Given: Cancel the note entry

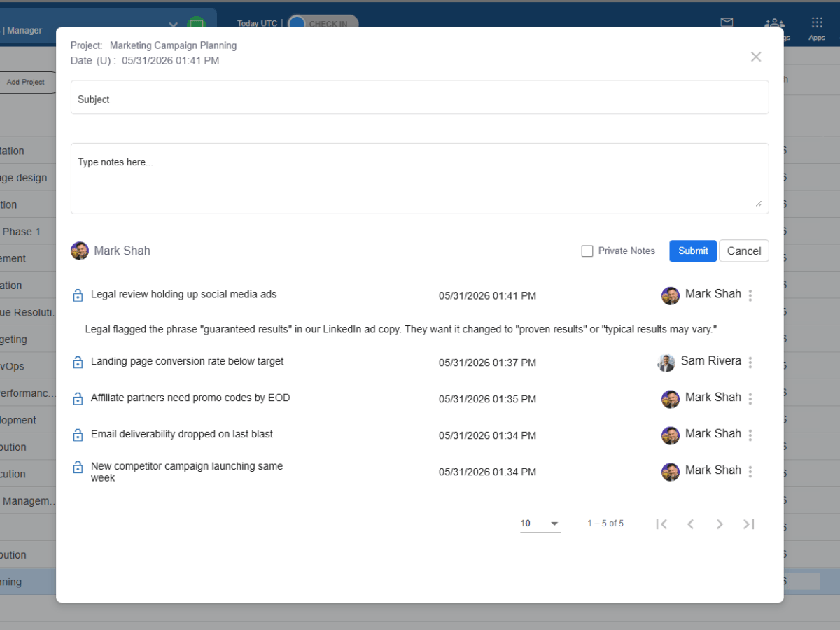Looking at the screenshot, I should [x=744, y=251].
